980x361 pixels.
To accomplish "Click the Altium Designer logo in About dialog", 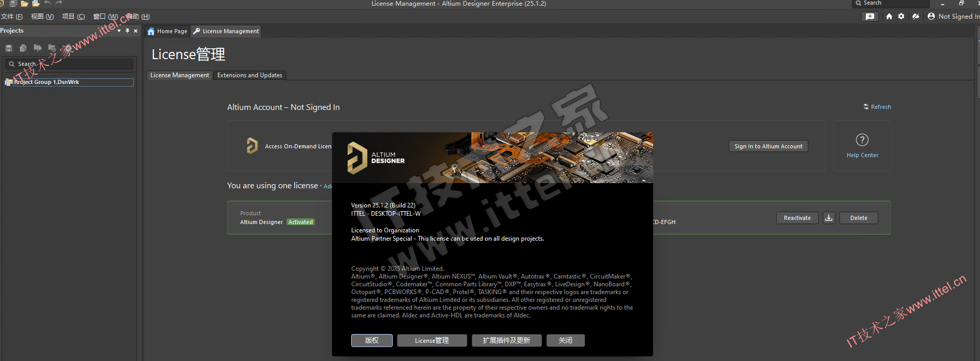I will pyautogui.click(x=376, y=158).
